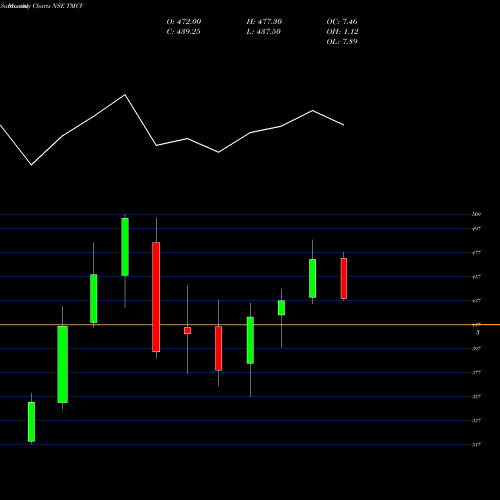This screenshot has height=500, width=500.
Task: Click the 497 price axis label
Action: [476, 229]
